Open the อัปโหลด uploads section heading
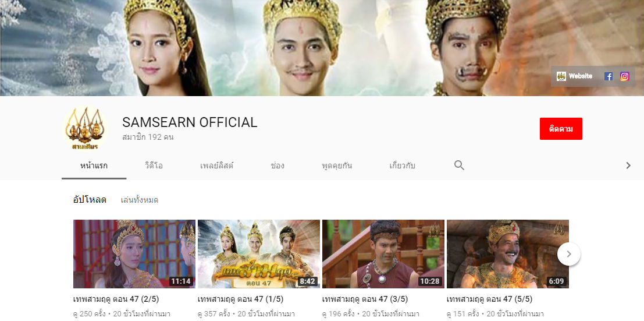Image resolution: width=644 pixels, height=321 pixels. point(90,200)
